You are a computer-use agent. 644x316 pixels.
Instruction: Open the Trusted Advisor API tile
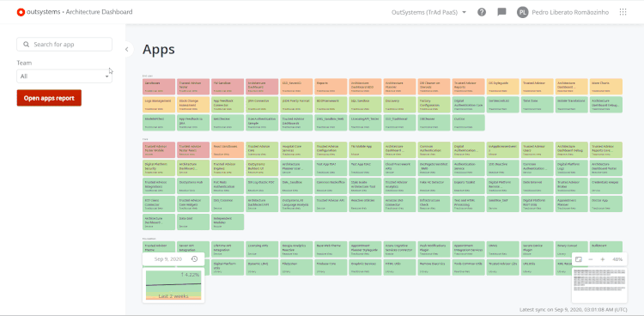[331, 204]
